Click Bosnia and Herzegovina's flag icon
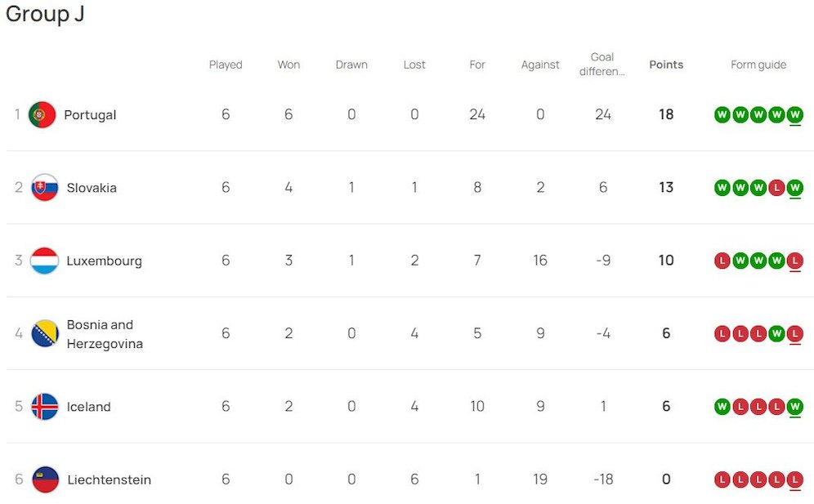The width and height of the screenshot is (814, 504). point(45,333)
